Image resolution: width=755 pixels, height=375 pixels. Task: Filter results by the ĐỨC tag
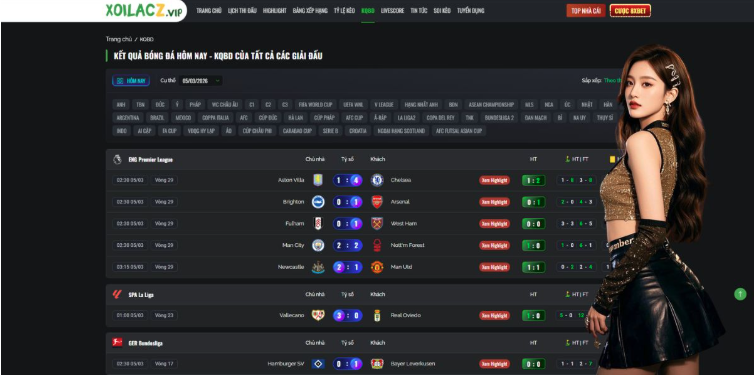159,104
